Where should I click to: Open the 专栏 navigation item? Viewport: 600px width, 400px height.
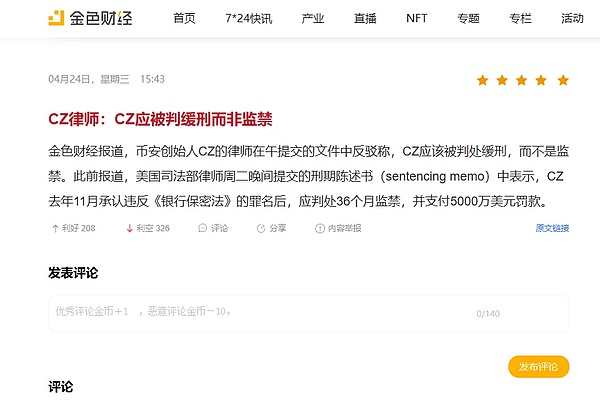point(520,18)
